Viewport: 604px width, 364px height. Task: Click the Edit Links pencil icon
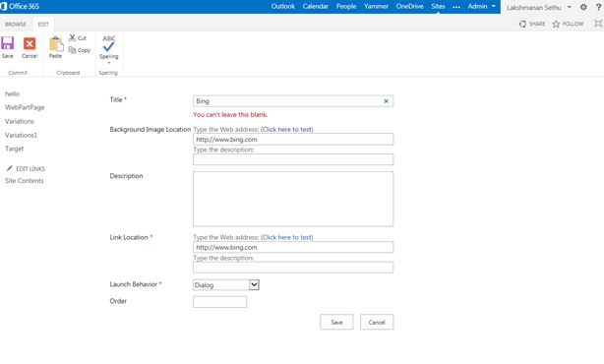(9, 168)
